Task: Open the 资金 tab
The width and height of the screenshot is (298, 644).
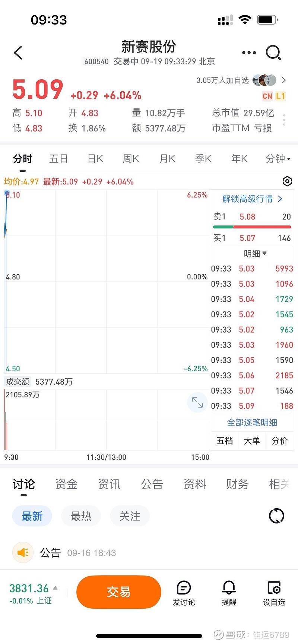Action: (x=66, y=484)
